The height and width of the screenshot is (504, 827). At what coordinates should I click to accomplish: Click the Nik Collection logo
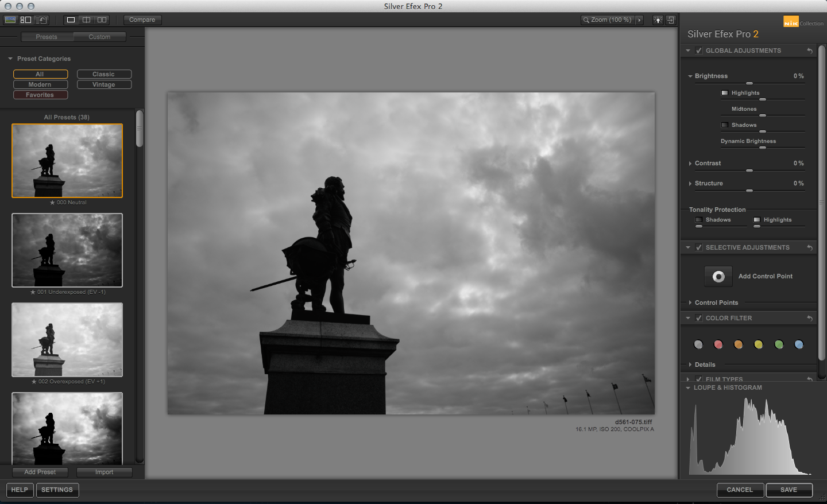(803, 22)
